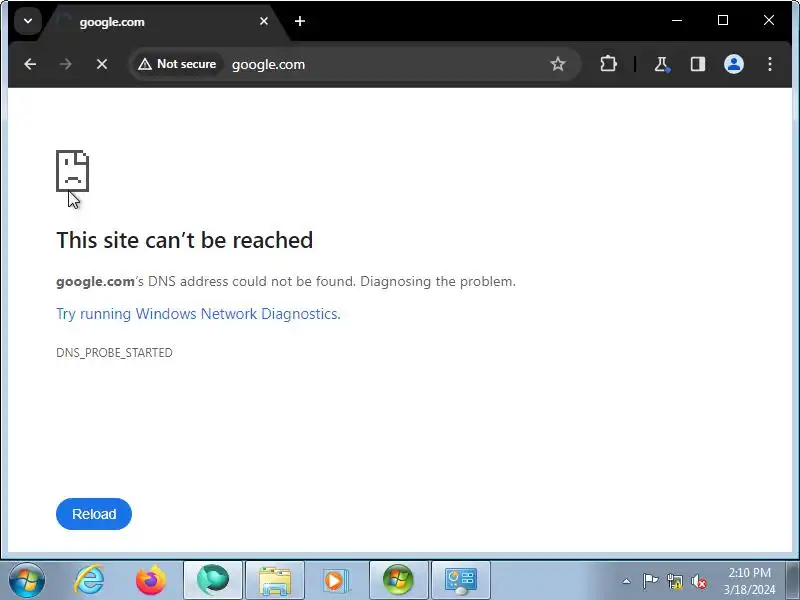Open the Windows Start menu
Viewport: 800px width, 600px height.
pyautogui.click(x=27, y=580)
